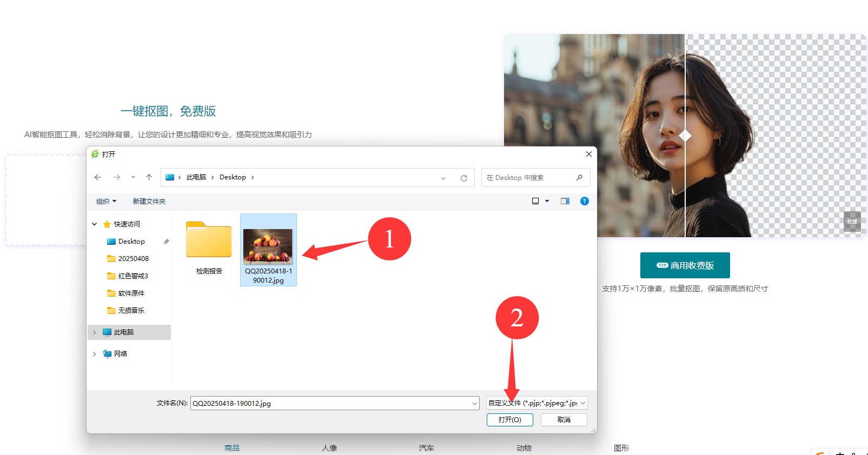
Task: Toggle the preview pane icon
Action: [565, 201]
